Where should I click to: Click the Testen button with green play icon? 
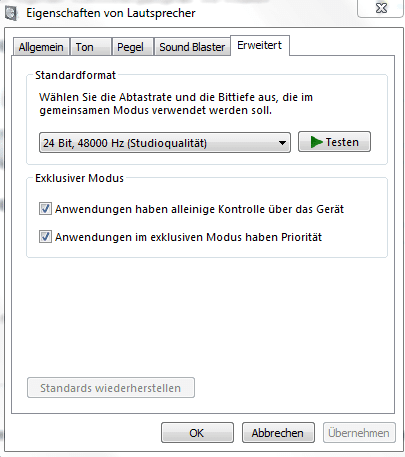pos(334,142)
